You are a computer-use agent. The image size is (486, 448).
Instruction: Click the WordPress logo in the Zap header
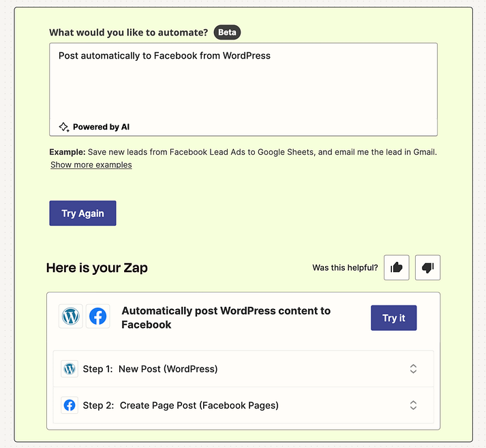point(71,317)
